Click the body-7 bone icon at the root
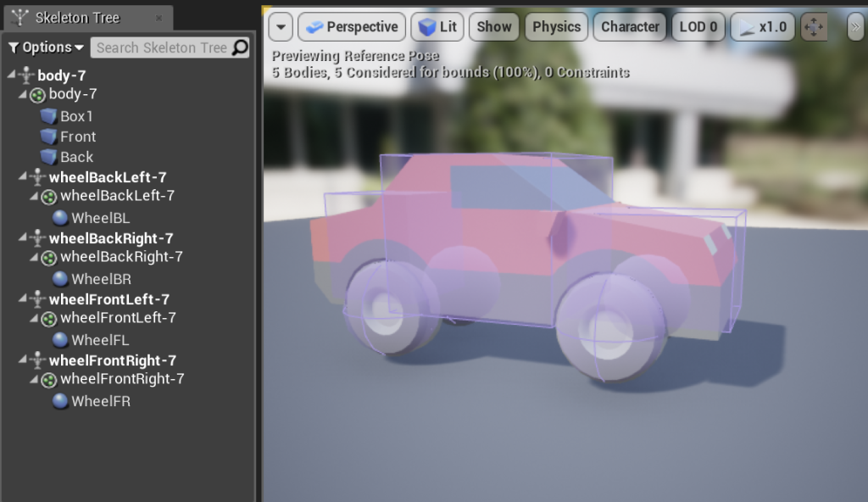 tap(27, 75)
